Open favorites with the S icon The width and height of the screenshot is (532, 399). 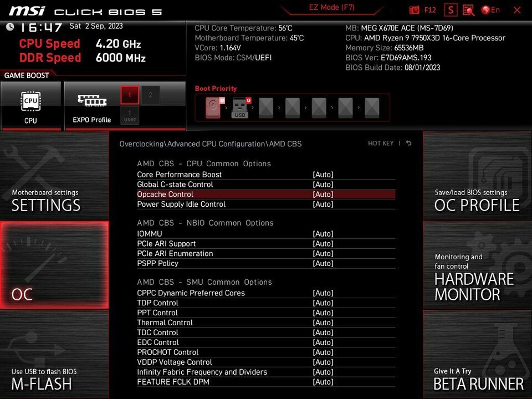[451, 10]
